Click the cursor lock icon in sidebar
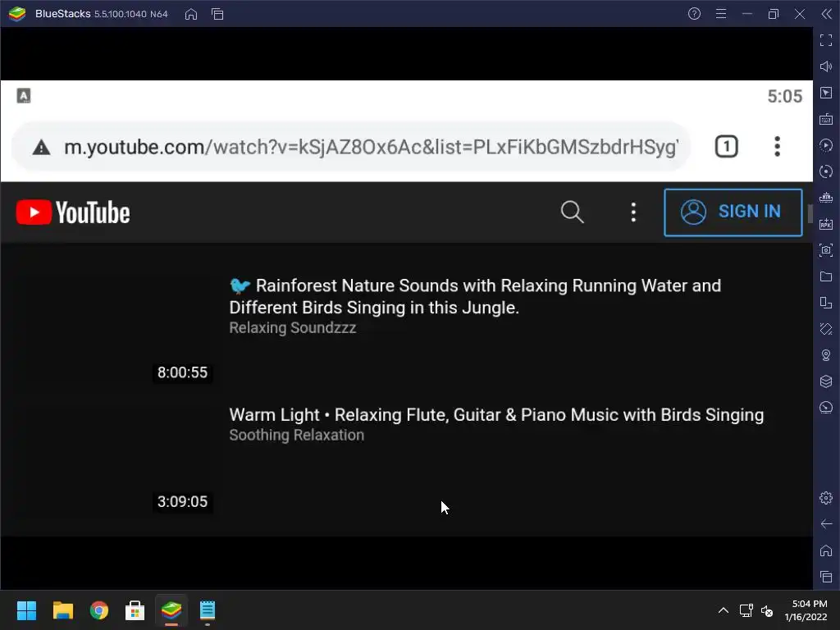Image resolution: width=840 pixels, height=630 pixels. click(x=826, y=93)
